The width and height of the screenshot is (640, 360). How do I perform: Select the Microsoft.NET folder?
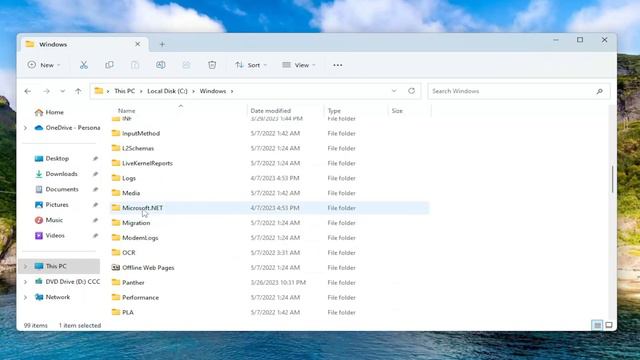[269, 208]
